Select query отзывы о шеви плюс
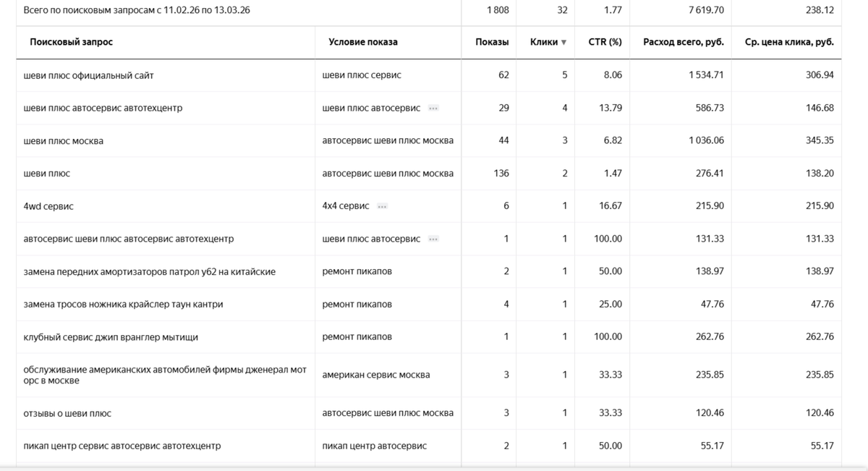This screenshot has height=471, width=868. click(67, 413)
